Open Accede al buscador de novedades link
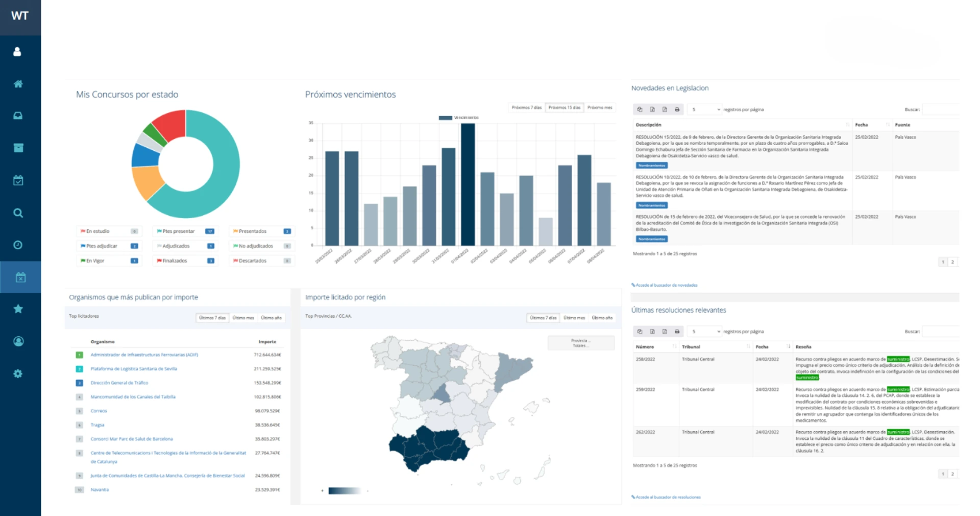The height and width of the screenshot is (516, 980). point(665,285)
